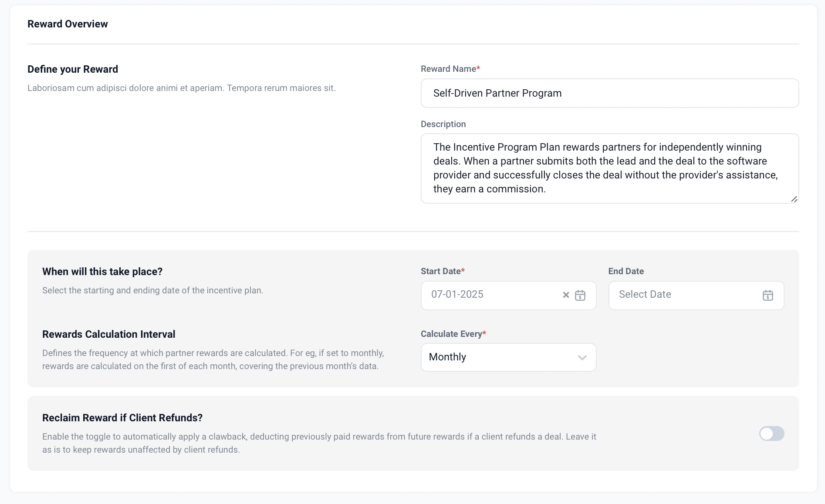The height and width of the screenshot is (504, 825).
Task: Click the 'Reclaim Reward if Client Refunds?' heading
Action: 122,418
